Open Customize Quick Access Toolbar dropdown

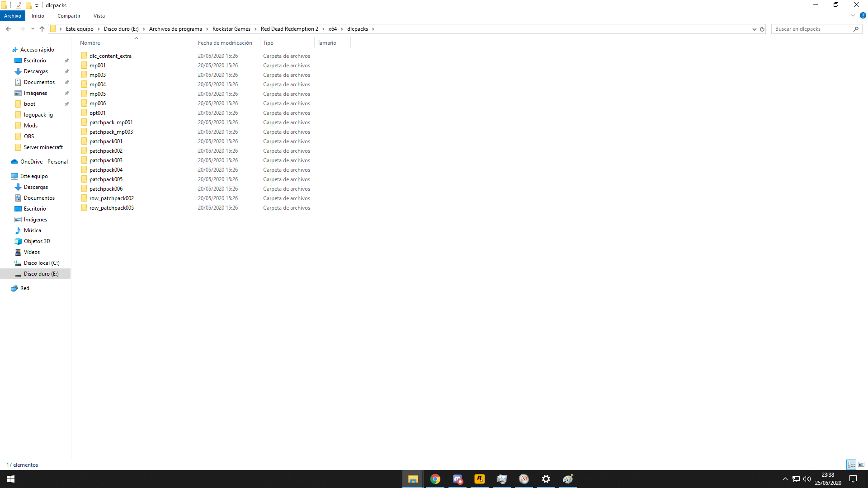[x=37, y=5]
